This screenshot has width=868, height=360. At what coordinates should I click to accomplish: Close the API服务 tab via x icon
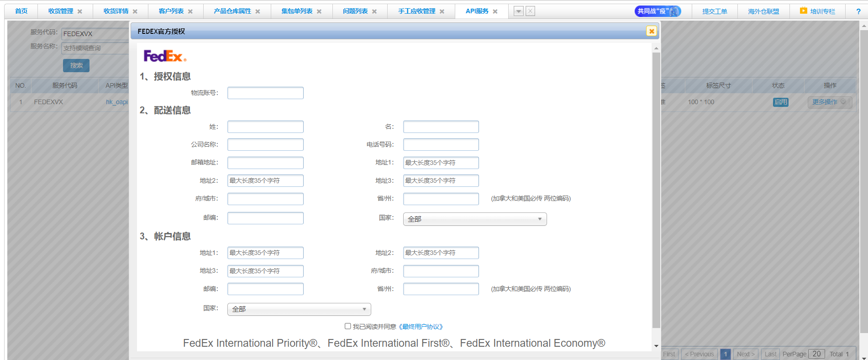(x=495, y=11)
